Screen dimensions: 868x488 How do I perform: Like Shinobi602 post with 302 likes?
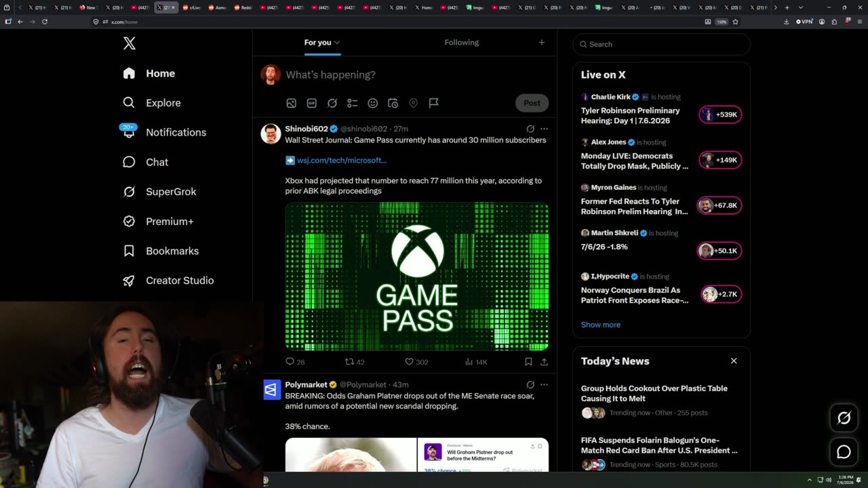[x=416, y=362]
